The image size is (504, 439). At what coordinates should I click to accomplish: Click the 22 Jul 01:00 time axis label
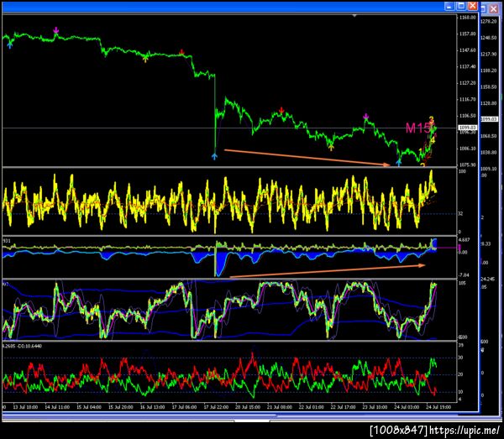coord(312,407)
